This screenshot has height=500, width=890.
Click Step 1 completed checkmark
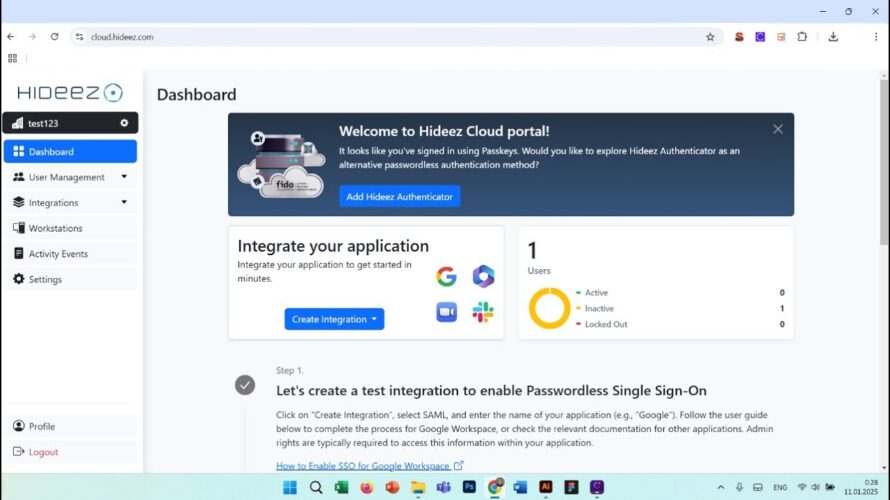click(x=245, y=385)
